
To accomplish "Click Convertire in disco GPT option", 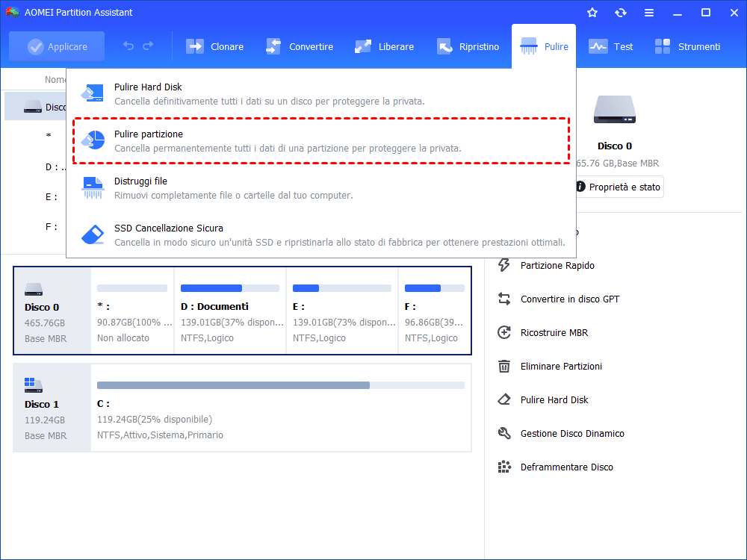I will click(x=570, y=299).
